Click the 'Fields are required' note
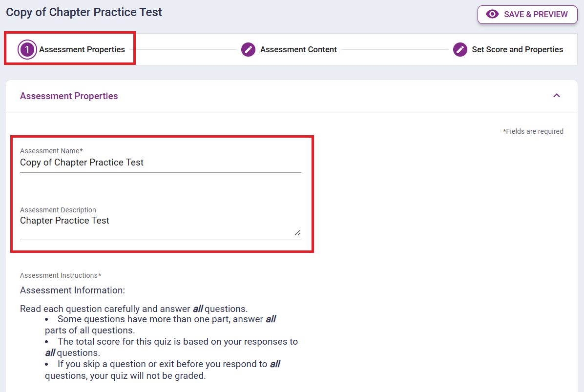 click(x=533, y=131)
